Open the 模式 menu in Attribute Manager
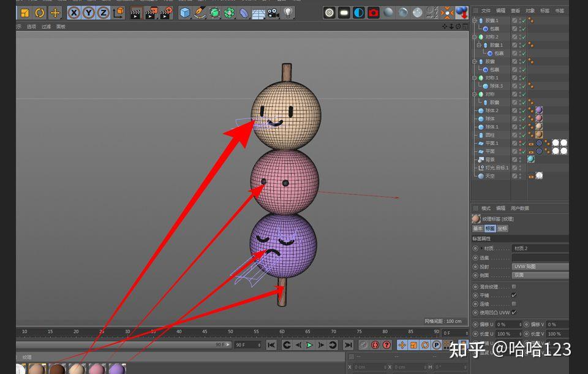The height and width of the screenshot is (374, 588). [486, 208]
